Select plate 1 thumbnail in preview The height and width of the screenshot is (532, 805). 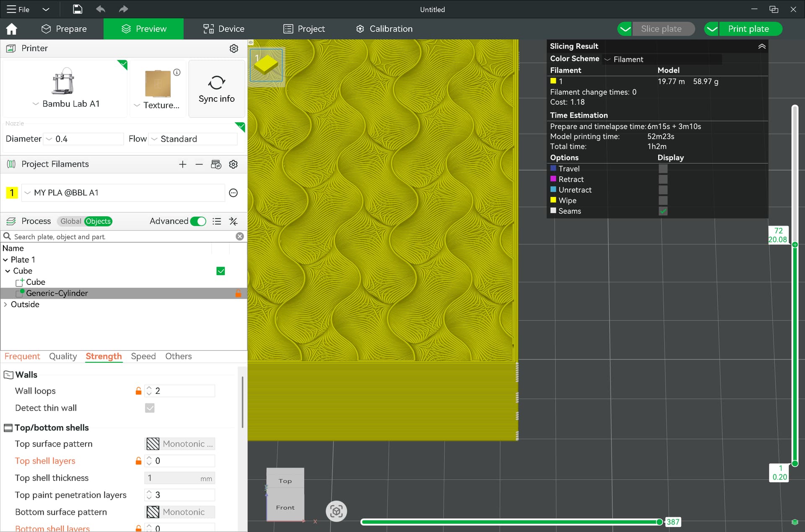coord(266,65)
